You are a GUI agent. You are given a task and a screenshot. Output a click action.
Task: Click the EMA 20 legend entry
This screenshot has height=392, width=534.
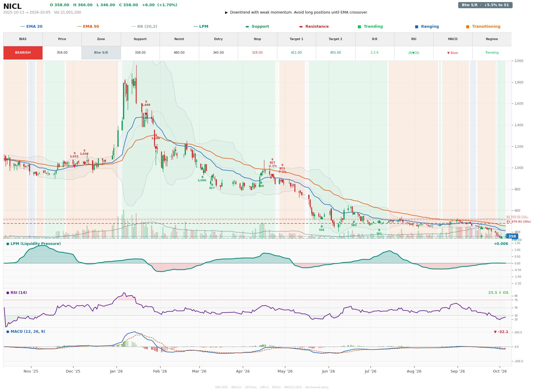pos(31,27)
